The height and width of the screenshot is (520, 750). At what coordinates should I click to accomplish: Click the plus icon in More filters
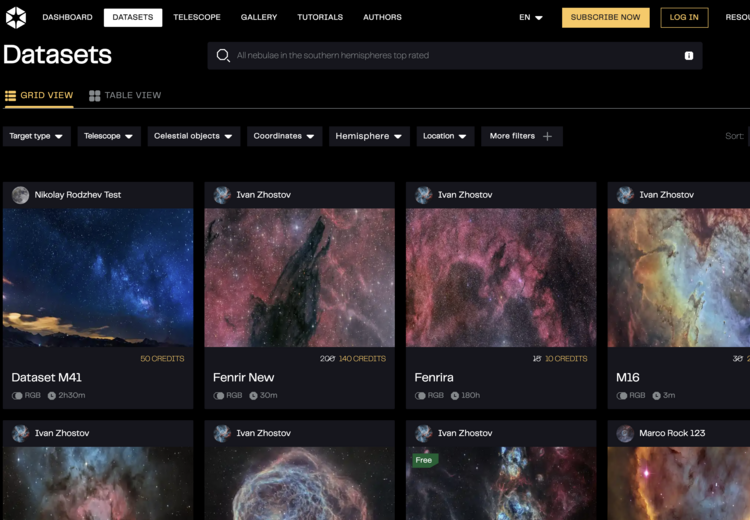coord(548,136)
